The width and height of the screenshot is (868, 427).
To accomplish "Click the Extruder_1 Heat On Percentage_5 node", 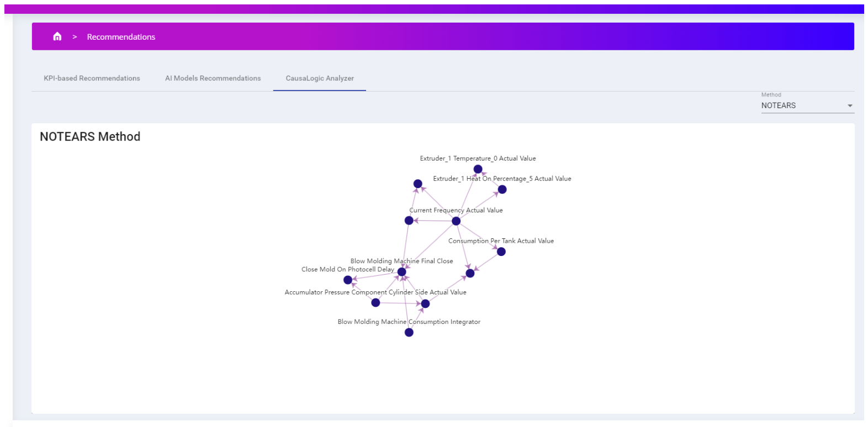I will click(502, 189).
